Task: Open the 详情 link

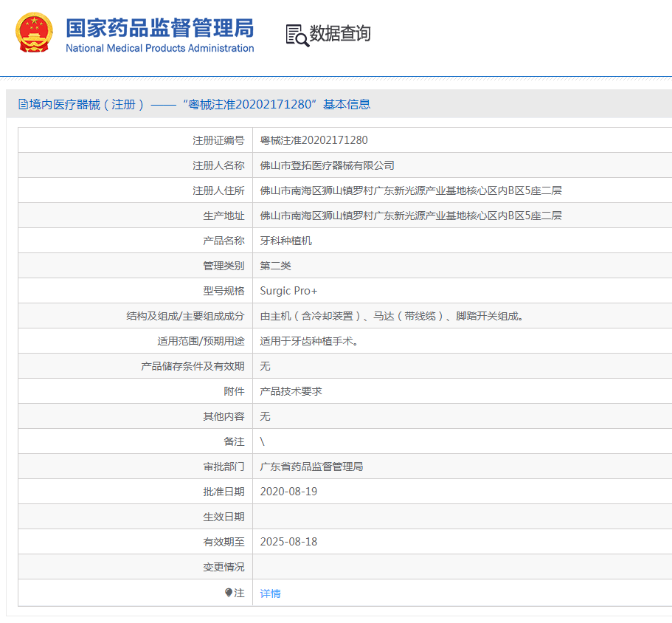Action: 270,593
